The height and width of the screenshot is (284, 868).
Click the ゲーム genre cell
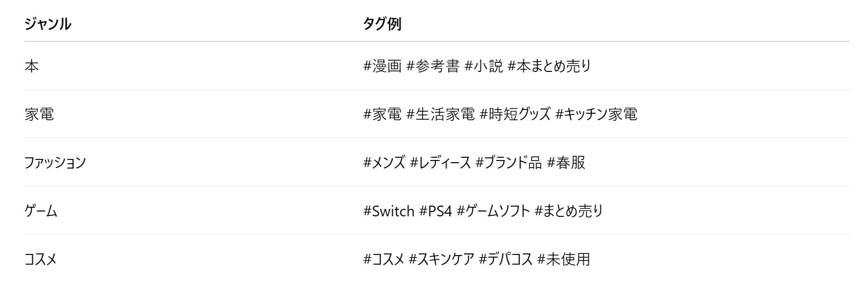point(41,211)
